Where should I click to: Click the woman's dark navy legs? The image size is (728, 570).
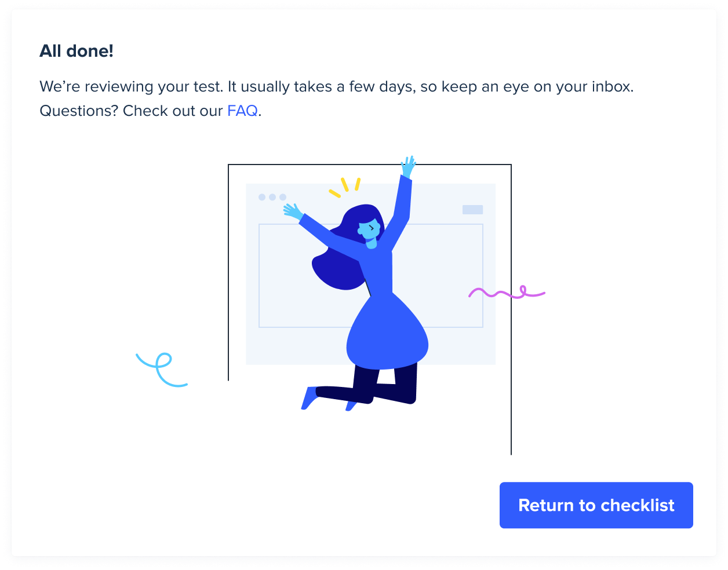pos(383,385)
